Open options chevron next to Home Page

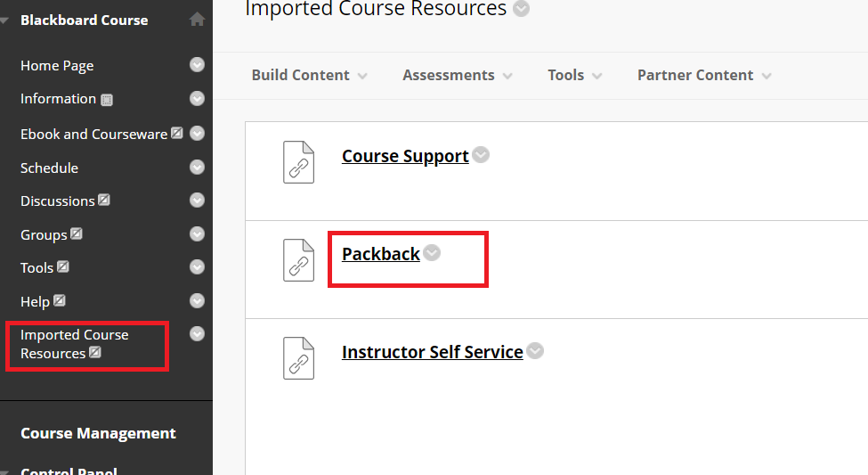[197, 65]
